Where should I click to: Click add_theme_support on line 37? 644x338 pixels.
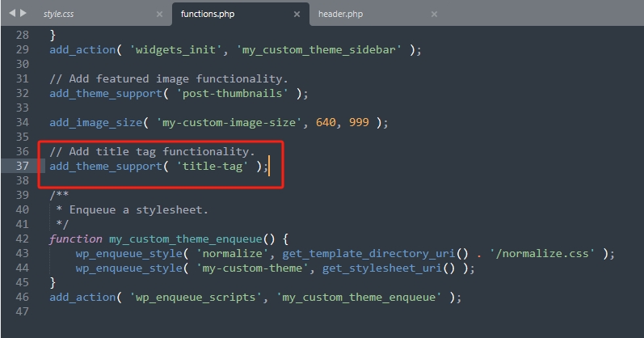tap(106, 166)
